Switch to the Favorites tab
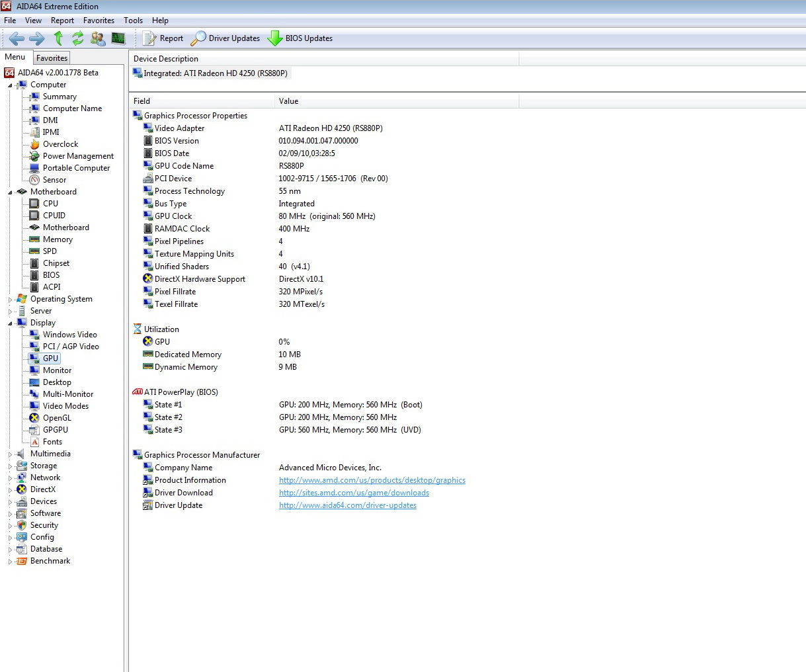806x672 pixels. (x=52, y=58)
